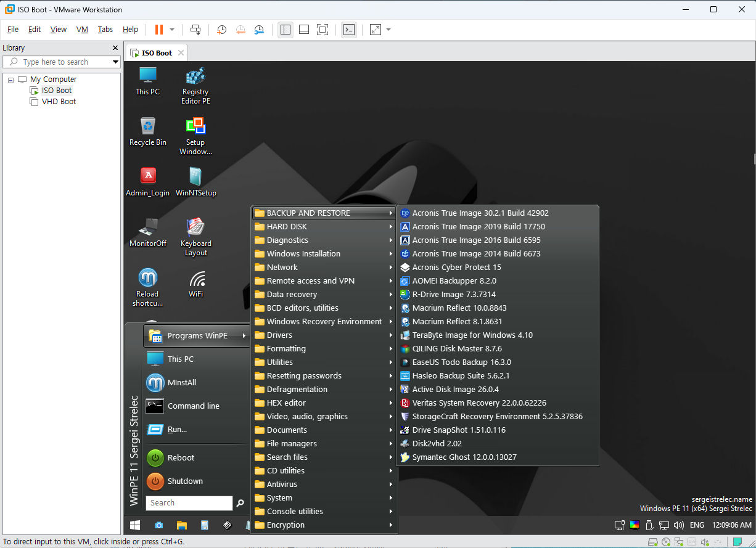Open the Help menu
Viewport: 756px width, 548px height.
[130, 30]
